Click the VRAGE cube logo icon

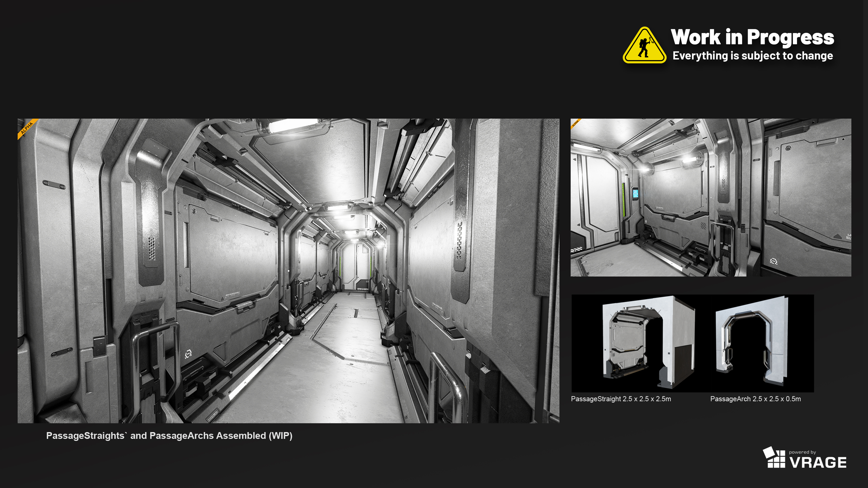774,458
